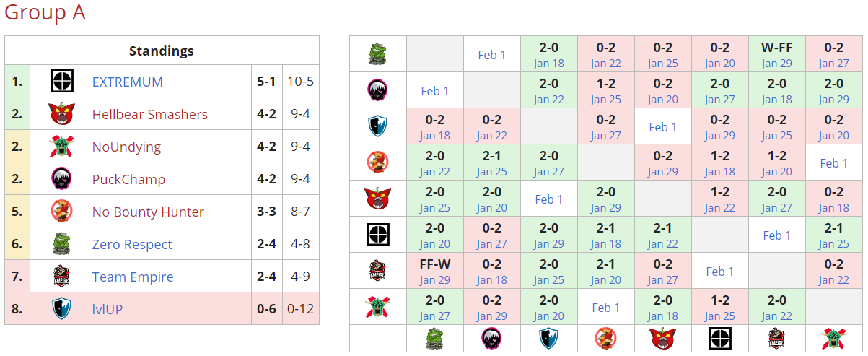
Task: Select the FF-W result cell in crosstable
Action: (x=435, y=271)
